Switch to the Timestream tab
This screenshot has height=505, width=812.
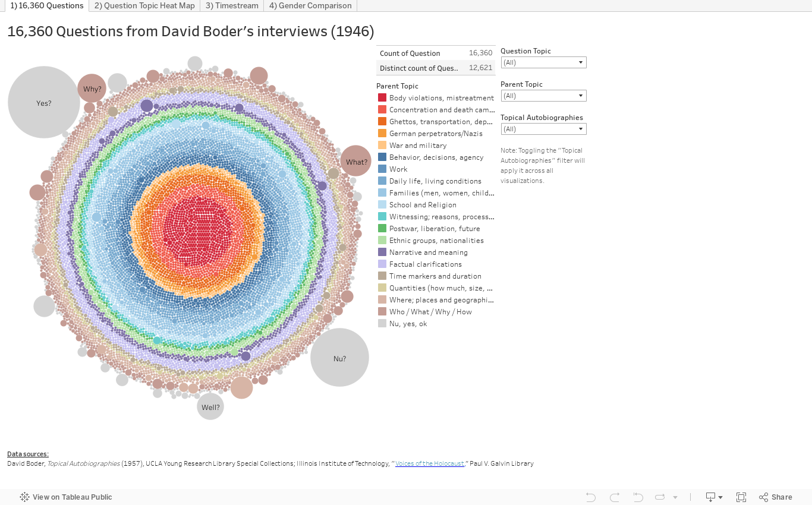pyautogui.click(x=232, y=5)
